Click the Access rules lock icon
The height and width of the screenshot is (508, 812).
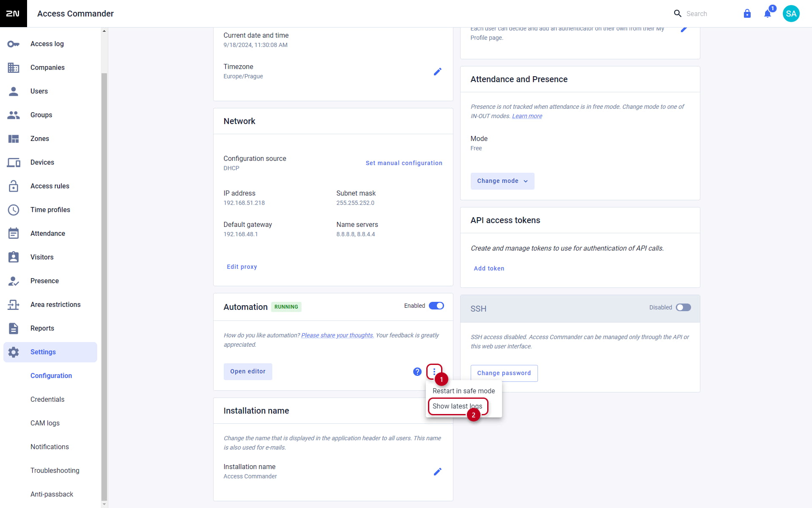tap(14, 186)
